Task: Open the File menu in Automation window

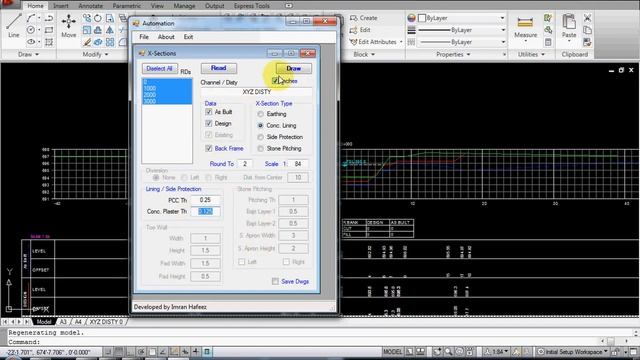Action: [x=144, y=37]
